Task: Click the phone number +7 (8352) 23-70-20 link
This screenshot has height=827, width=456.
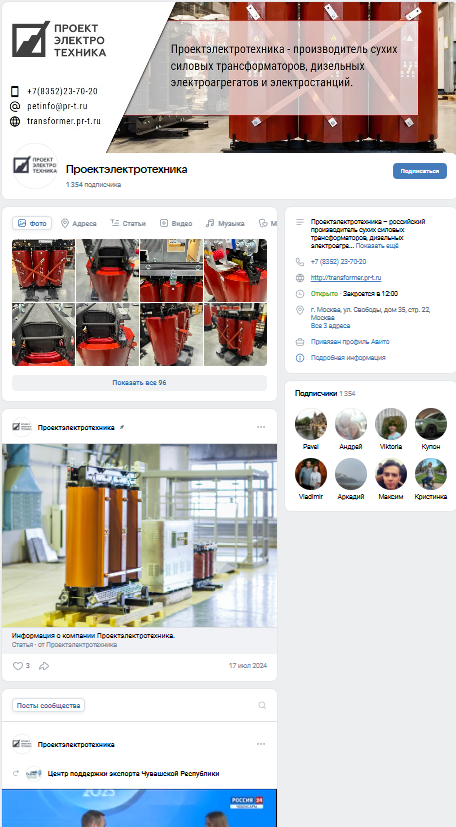Action: [x=338, y=262]
